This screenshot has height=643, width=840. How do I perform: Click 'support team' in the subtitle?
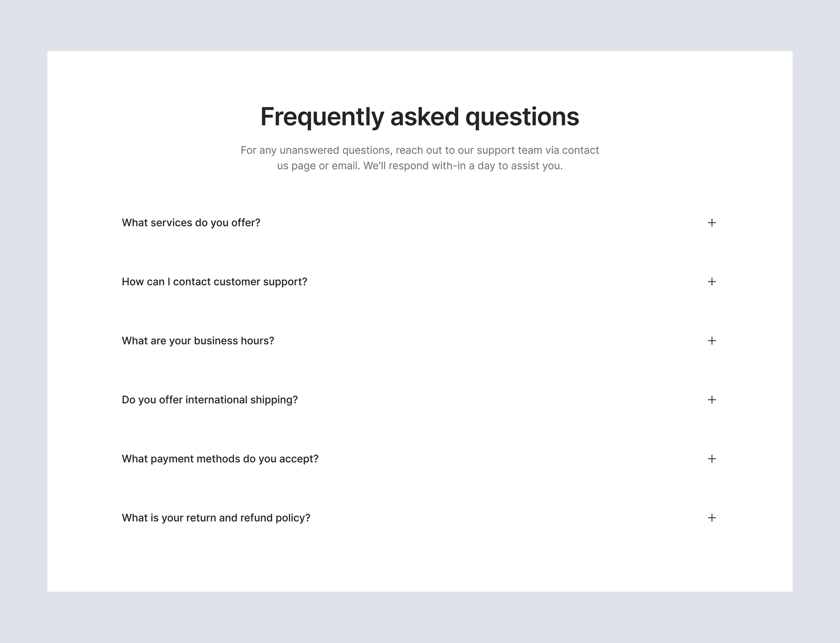tap(509, 150)
